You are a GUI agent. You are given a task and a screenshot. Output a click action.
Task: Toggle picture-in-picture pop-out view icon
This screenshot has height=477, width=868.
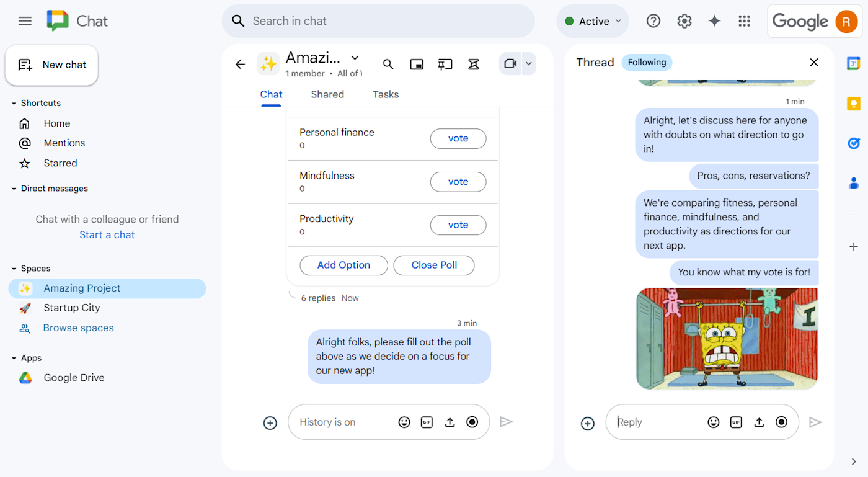pyautogui.click(x=417, y=64)
